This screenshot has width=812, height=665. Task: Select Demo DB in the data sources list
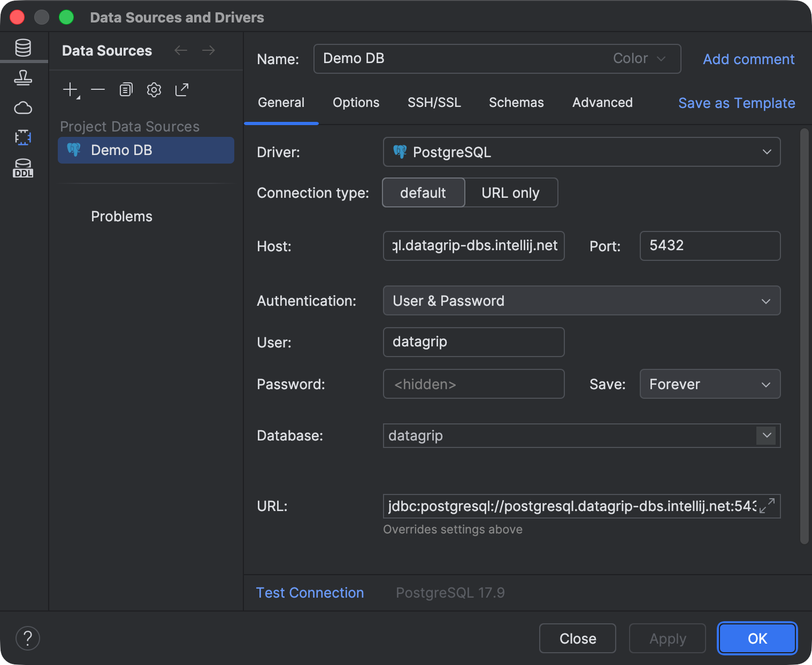click(146, 150)
